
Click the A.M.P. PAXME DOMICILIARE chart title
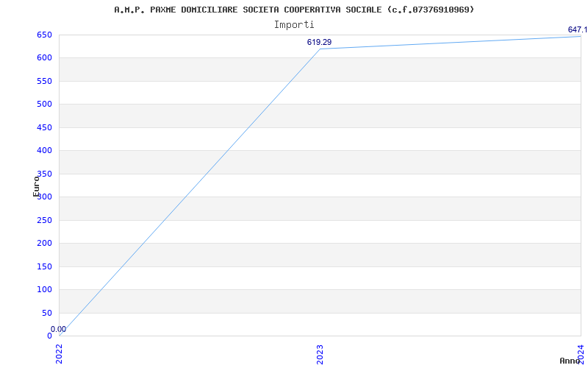(x=294, y=10)
